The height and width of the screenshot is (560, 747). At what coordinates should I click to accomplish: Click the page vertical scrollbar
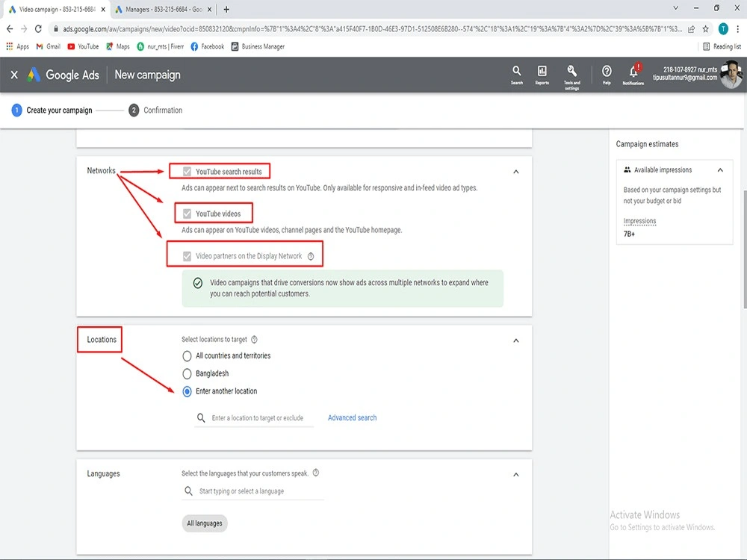point(745,249)
